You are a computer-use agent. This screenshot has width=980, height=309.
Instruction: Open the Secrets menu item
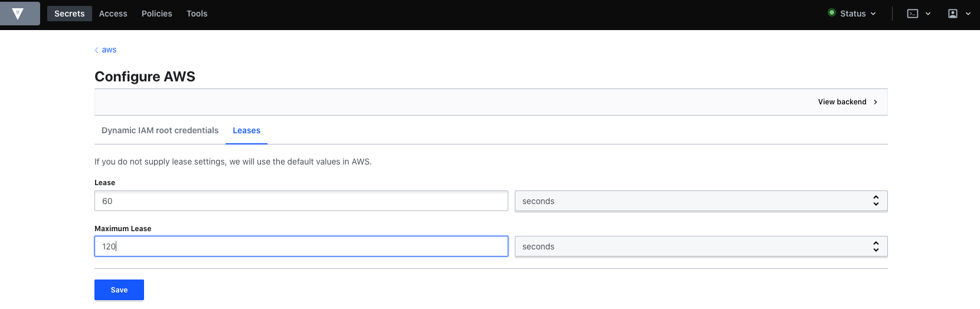[x=70, y=14]
